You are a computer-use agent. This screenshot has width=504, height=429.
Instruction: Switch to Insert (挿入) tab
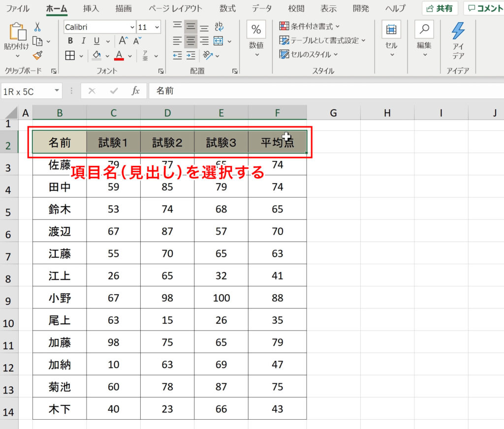tap(91, 8)
